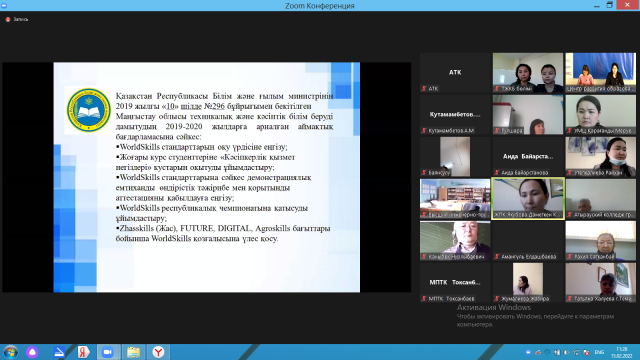
Task: Click the Yandex 'Я' taskbar shortcut
Action: (x=83, y=352)
